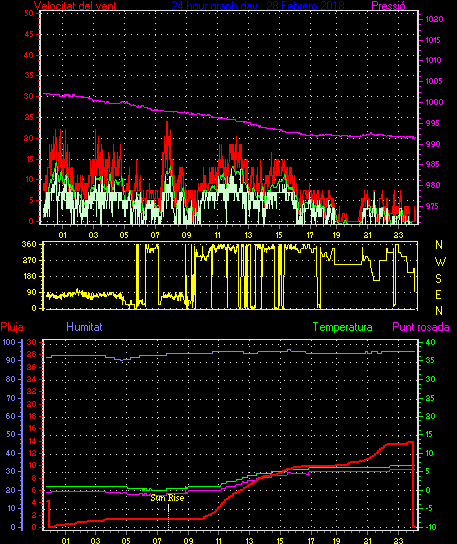Click the 1000 pressure axis value

click(x=434, y=102)
